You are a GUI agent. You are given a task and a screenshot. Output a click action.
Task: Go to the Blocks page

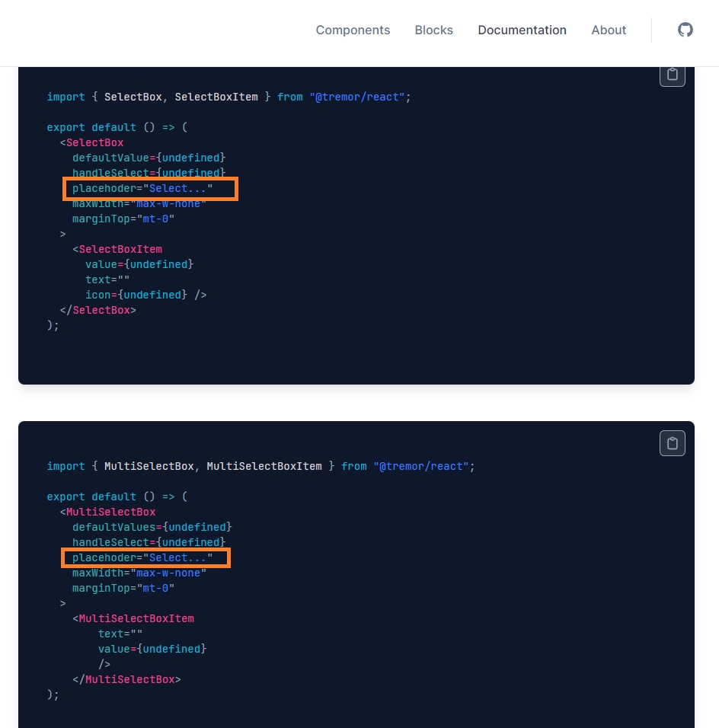pos(434,30)
